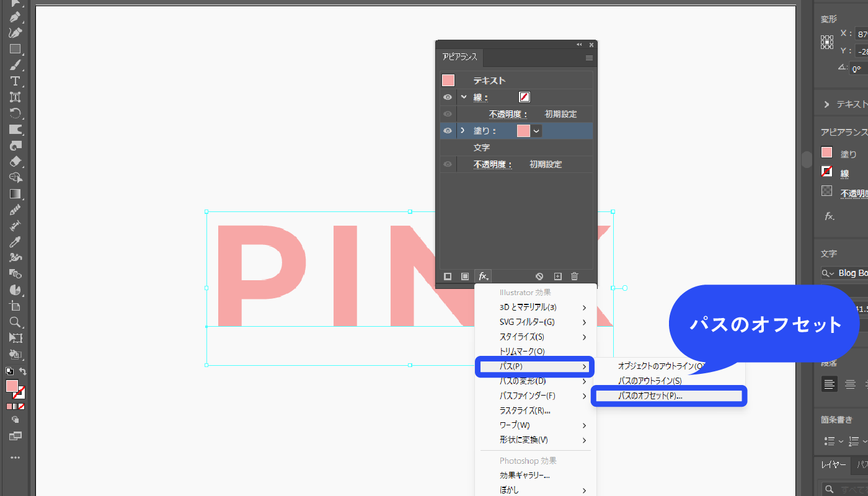Screen dimensions: 868x496
Task: Open スタイライズ(S) submenu
Action: pyautogui.click(x=536, y=337)
